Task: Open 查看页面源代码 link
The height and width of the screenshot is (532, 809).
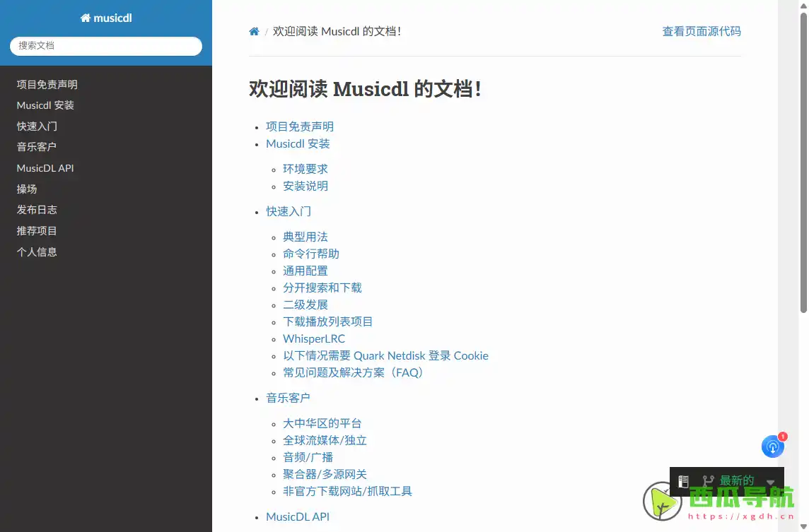Action: pyautogui.click(x=702, y=32)
